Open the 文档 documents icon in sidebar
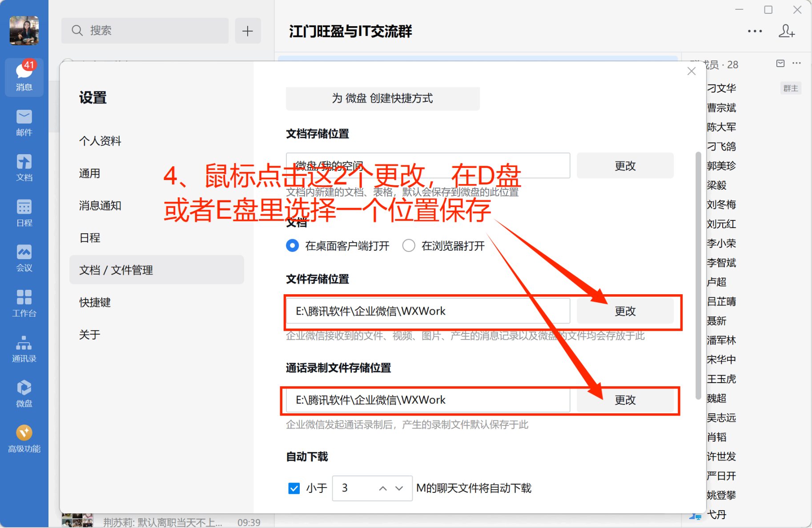Screen dimensions: 812x528 click(x=24, y=168)
